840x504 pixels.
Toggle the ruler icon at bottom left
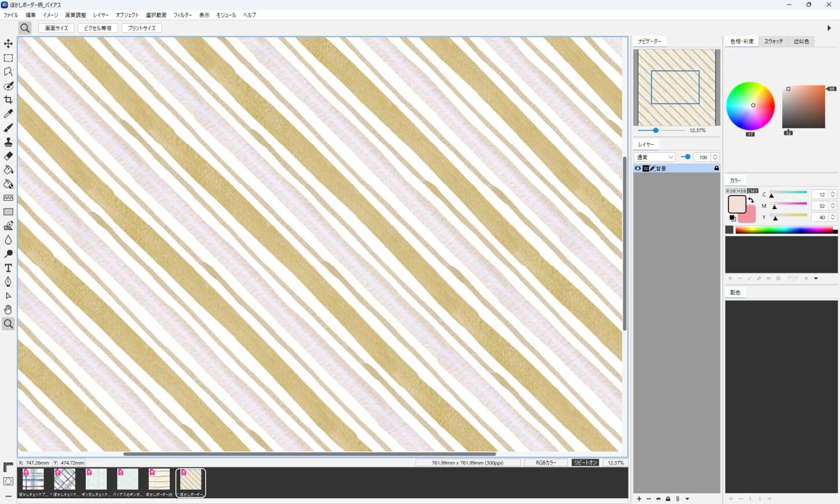click(8, 467)
